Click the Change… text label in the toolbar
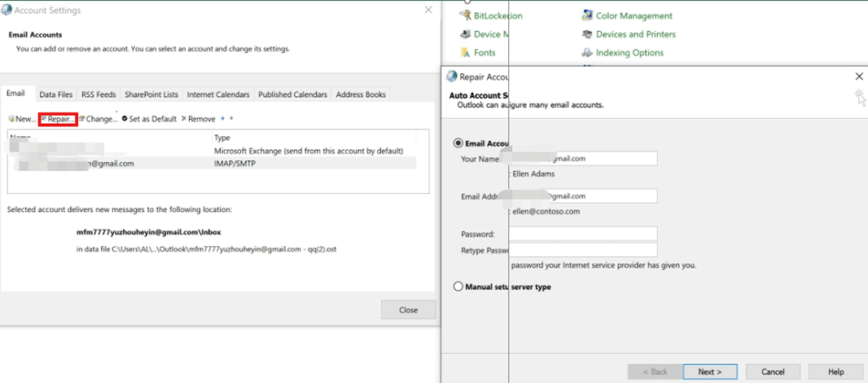Screen dimensions: 868x383 tap(102, 119)
